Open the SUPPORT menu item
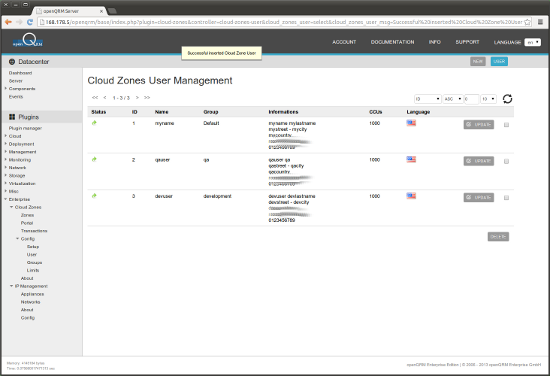550x376 pixels. pyautogui.click(x=467, y=42)
